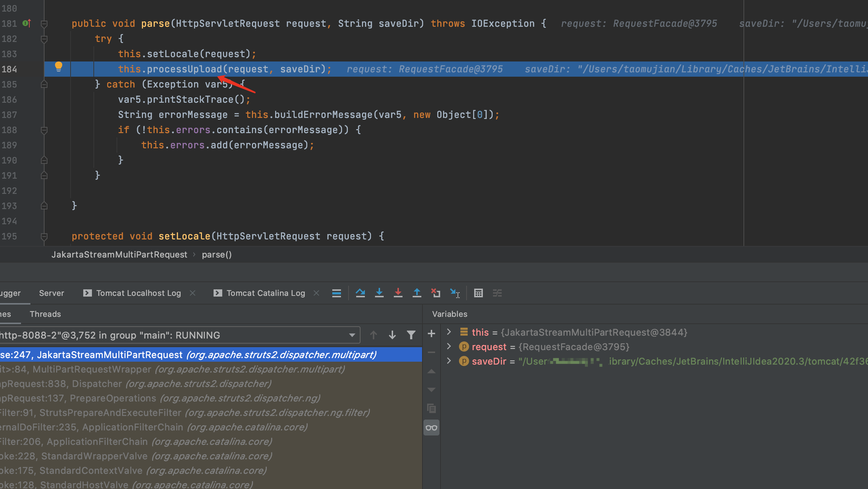The image size is (868, 489).
Task: Close the Tomcat Localhost Log tab
Action: click(193, 293)
